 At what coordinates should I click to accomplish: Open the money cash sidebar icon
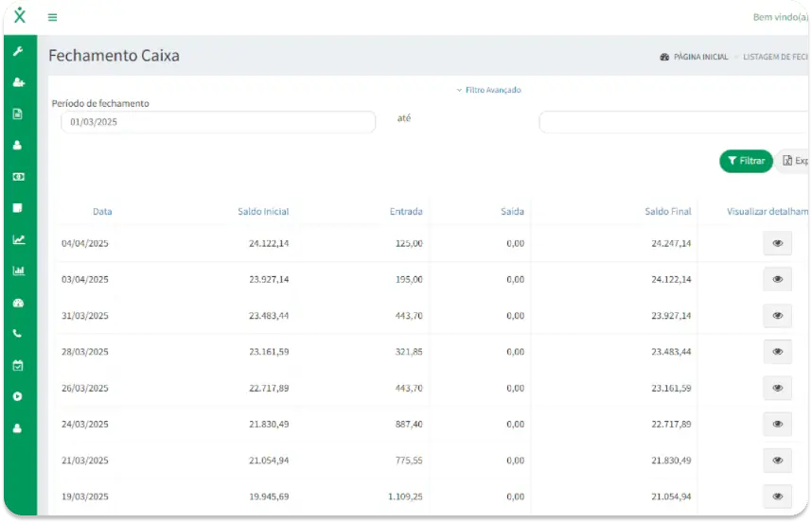19,177
